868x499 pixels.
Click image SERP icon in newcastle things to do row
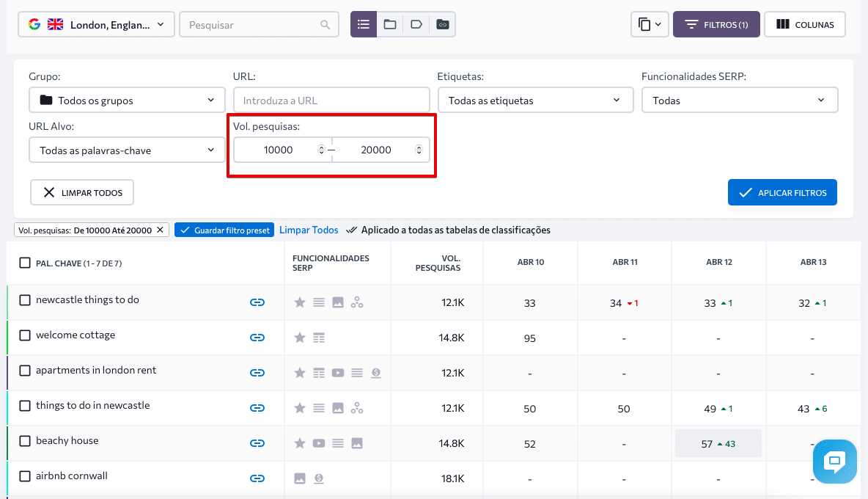click(x=338, y=302)
